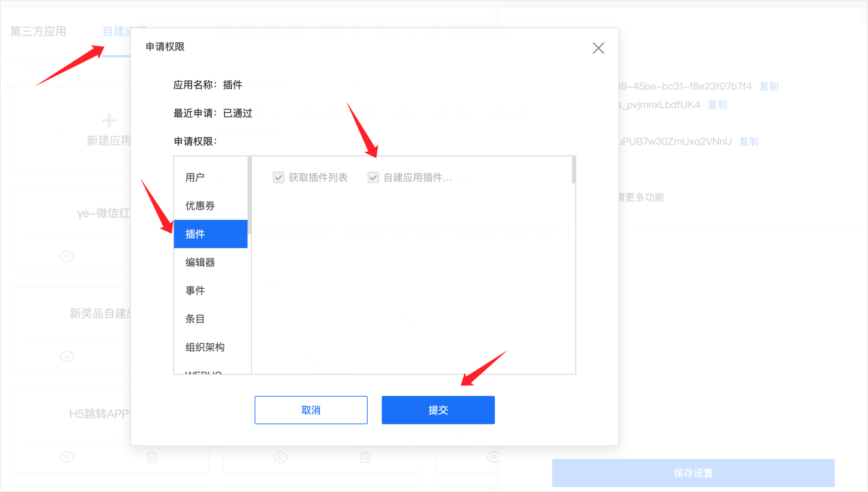Click the 取消 button

pyautogui.click(x=311, y=410)
